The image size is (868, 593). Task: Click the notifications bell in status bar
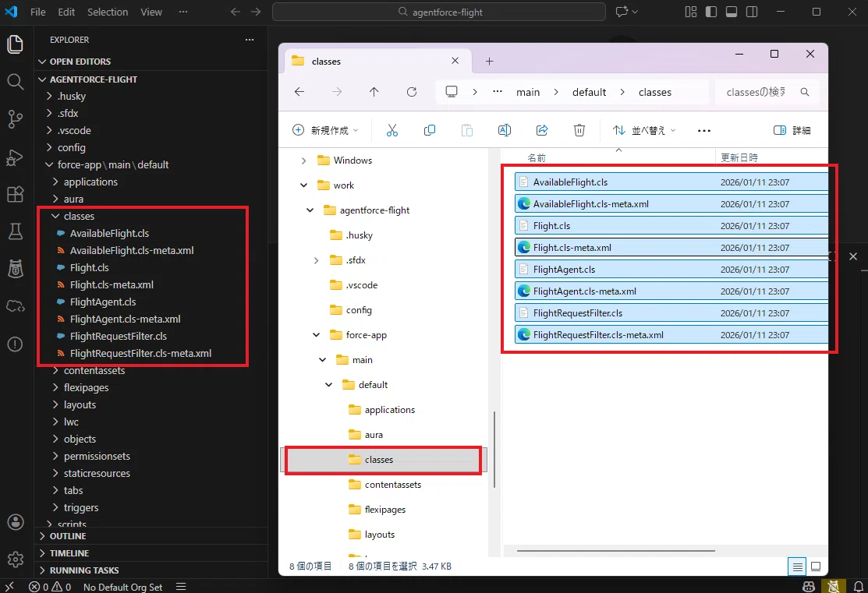click(858, 586)
